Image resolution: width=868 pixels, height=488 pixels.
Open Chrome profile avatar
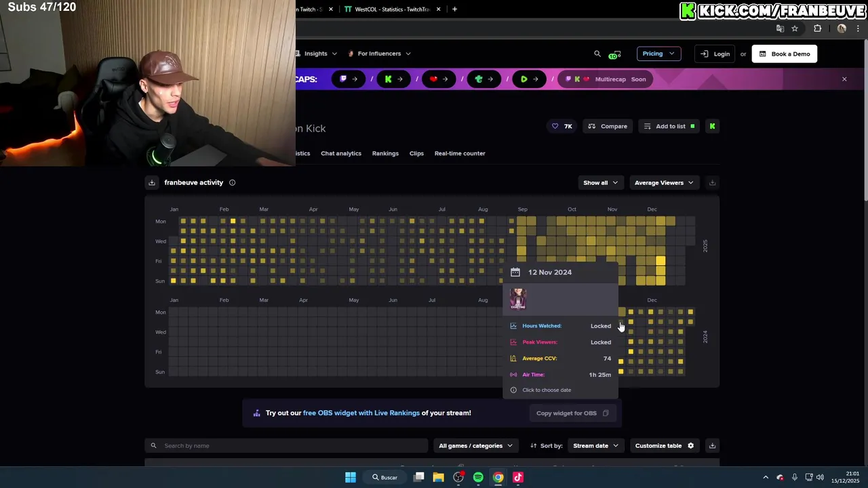click(x=842, y=28)
